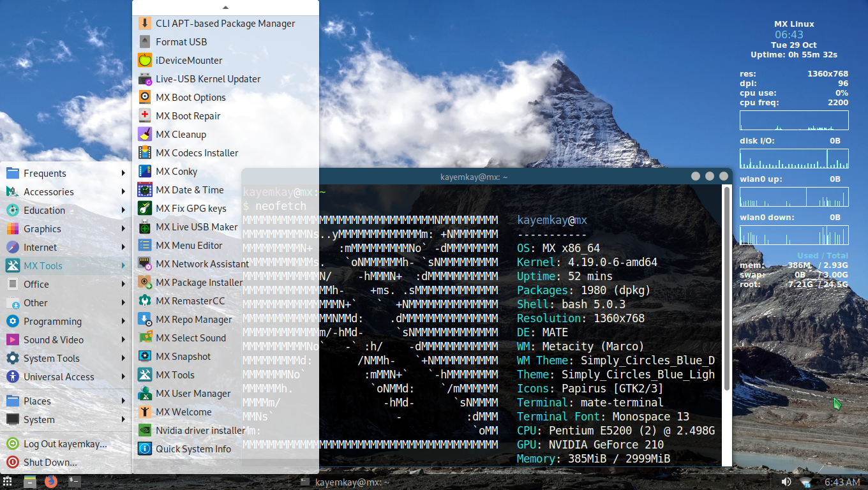Open Nvidia driver installer icon
Viewport: 868px width, 490px height.
145,431
